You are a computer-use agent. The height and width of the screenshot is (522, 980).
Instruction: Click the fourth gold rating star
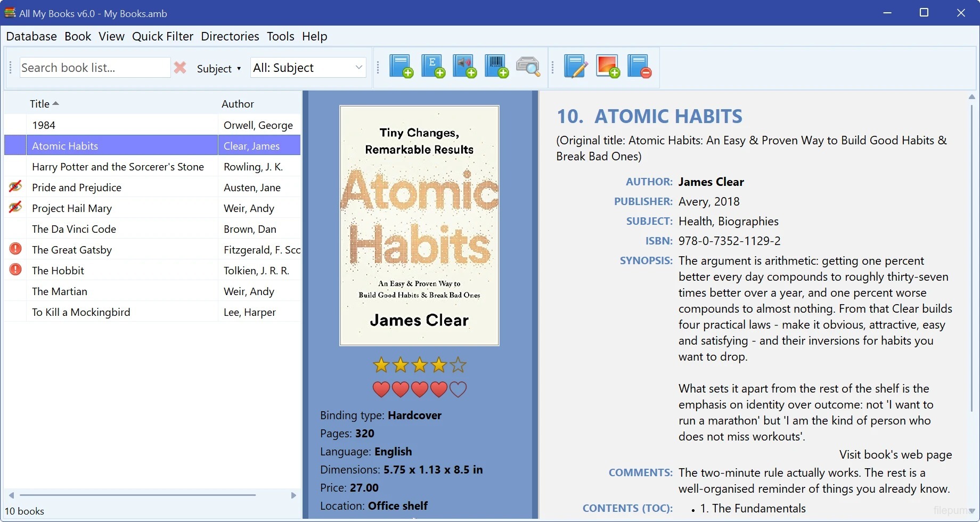coord(439,365)
